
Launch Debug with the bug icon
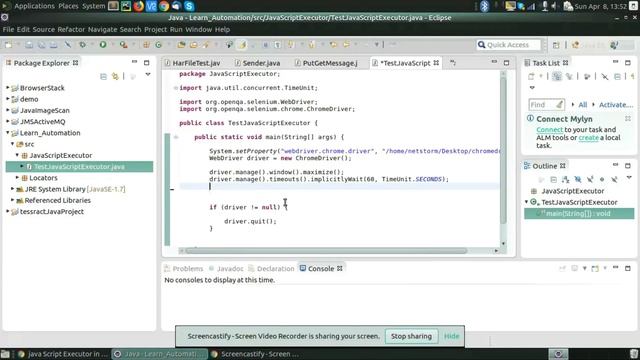click(x=83, y=44)
